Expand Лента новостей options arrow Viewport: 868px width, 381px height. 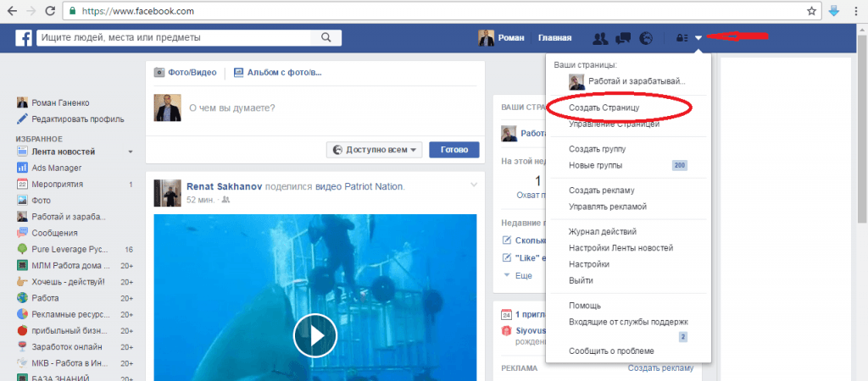coord(130,152)
